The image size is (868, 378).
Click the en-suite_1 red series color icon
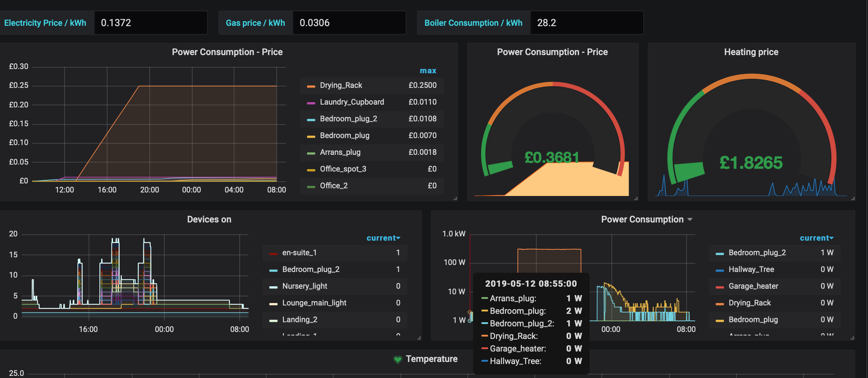tap(273, 254)
